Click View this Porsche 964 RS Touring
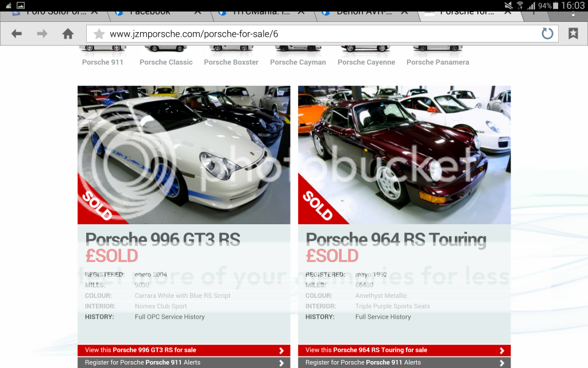The height and width of the screenshot is (368, 588). (x=404, y=350)
